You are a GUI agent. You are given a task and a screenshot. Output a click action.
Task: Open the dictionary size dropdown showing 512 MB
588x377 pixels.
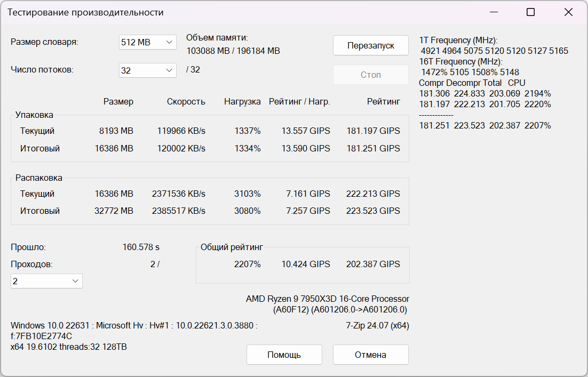[148, 42]
